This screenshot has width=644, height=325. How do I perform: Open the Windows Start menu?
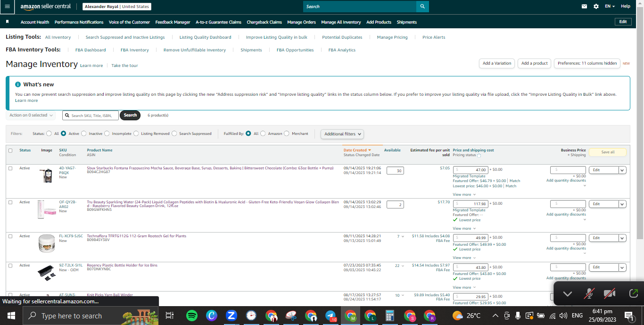click(x=11, y=316)
